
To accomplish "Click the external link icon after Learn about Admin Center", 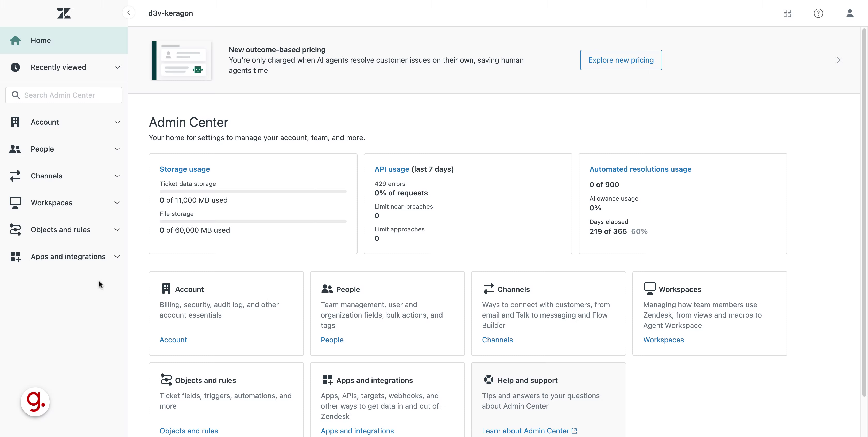I will [575, 431].
